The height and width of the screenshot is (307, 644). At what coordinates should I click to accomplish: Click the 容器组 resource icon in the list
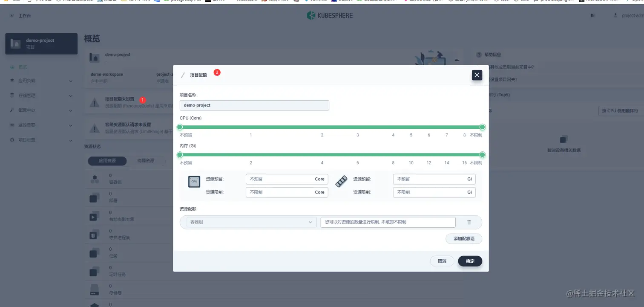click(x=95, y=180)
